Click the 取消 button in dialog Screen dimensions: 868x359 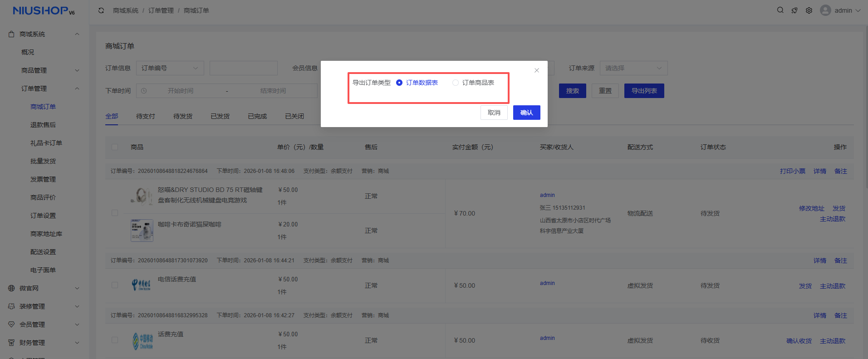(494, 113)
